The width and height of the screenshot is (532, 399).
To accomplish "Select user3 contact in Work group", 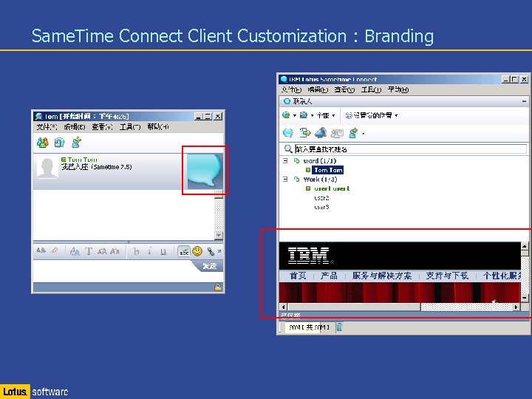I will [x=321, y=207].
